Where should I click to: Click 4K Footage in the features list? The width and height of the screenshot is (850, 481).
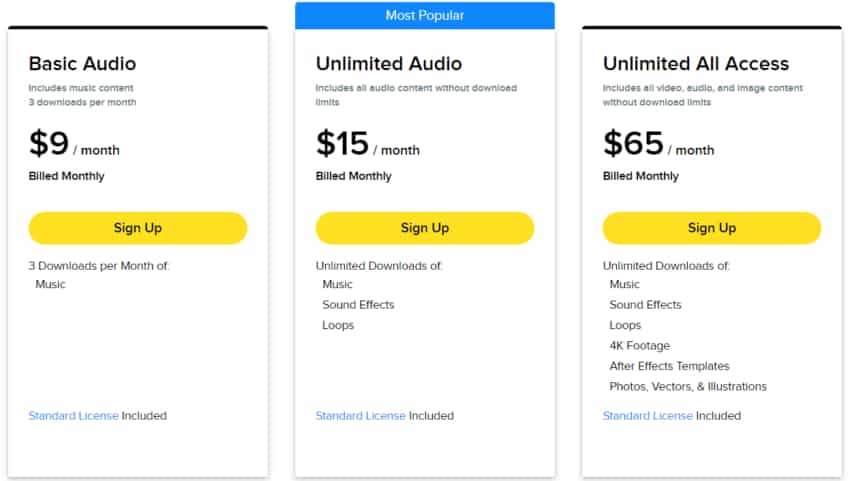(639, 346)
